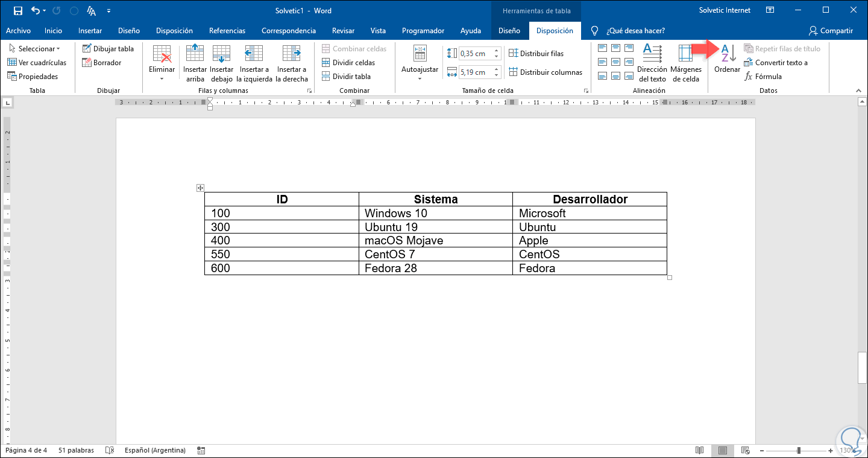Open Filas y columnas dialog launcher
Viewport: 868px width, 458px height.
pos(310,91)
